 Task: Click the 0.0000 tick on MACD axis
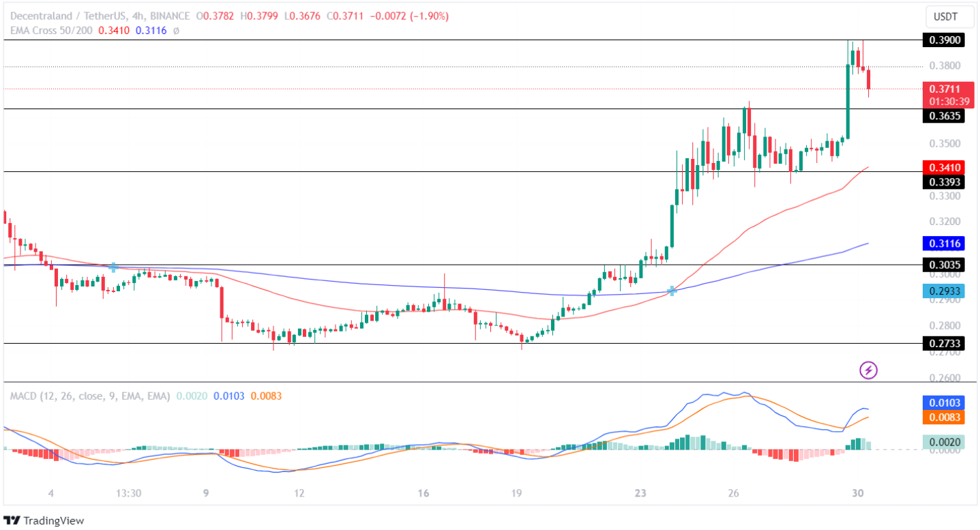point(945,450)
